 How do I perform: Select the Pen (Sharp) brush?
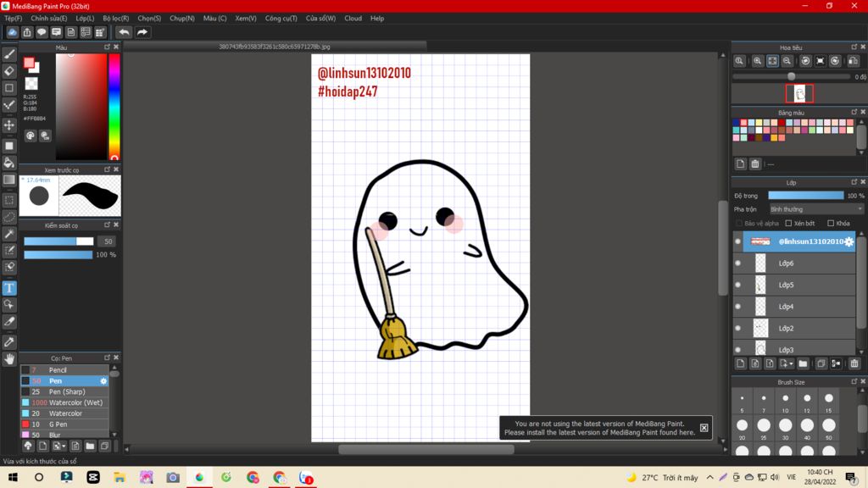(x=64, y=391)
